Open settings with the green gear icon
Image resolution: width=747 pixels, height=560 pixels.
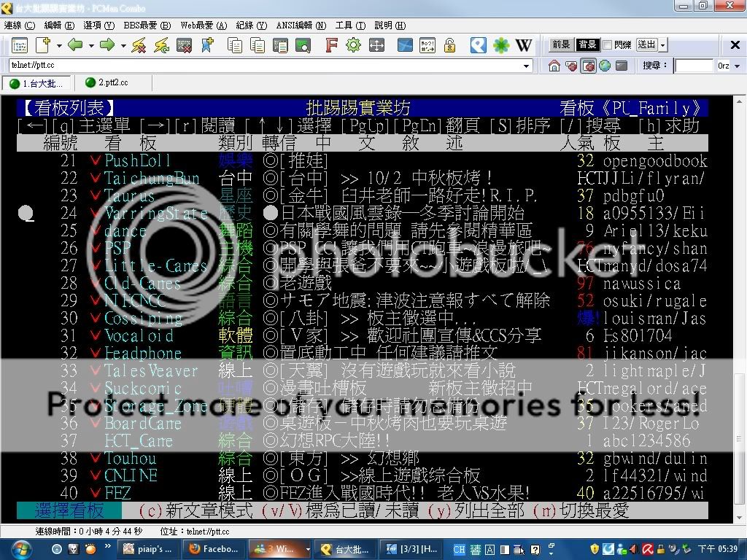354,45
